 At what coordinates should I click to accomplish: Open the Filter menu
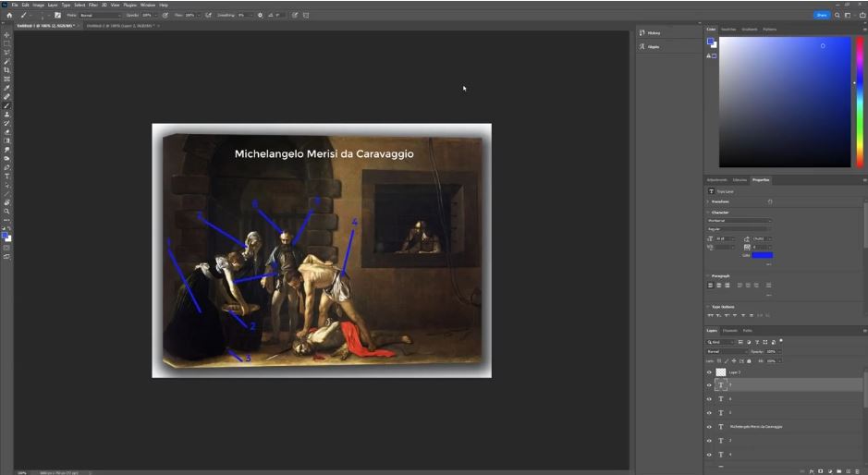pyautogui.click(x=92, y=5)
